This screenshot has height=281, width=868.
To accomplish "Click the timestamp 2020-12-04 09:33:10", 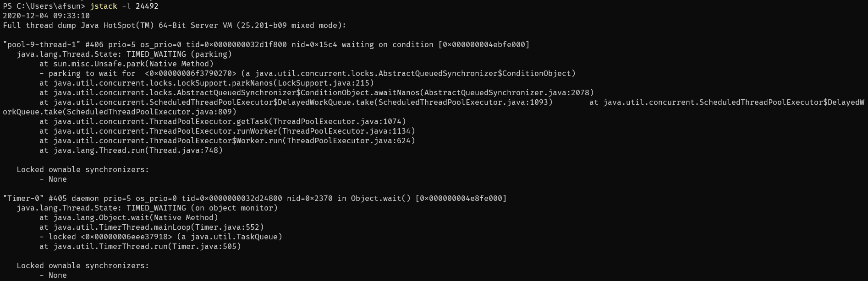I will (x=46, y=16).
